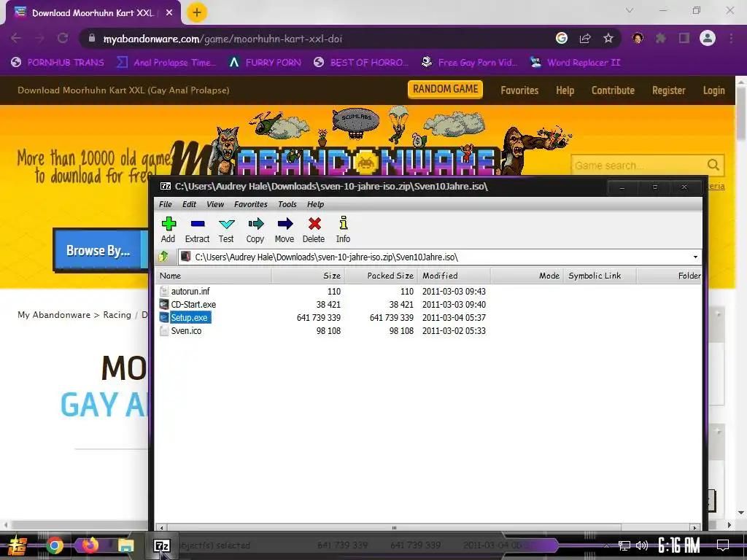The width and height of the screenshot is (747, 560).
Task: Open the 7-Zip File menu
Action: pos(166,204)
